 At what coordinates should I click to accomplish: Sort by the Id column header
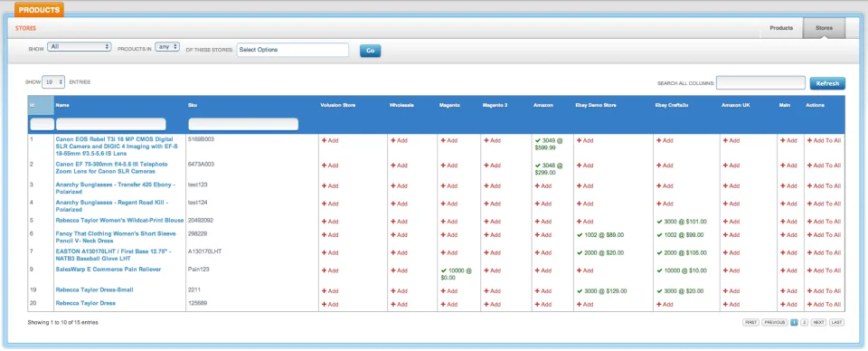(x=33, y=105)
